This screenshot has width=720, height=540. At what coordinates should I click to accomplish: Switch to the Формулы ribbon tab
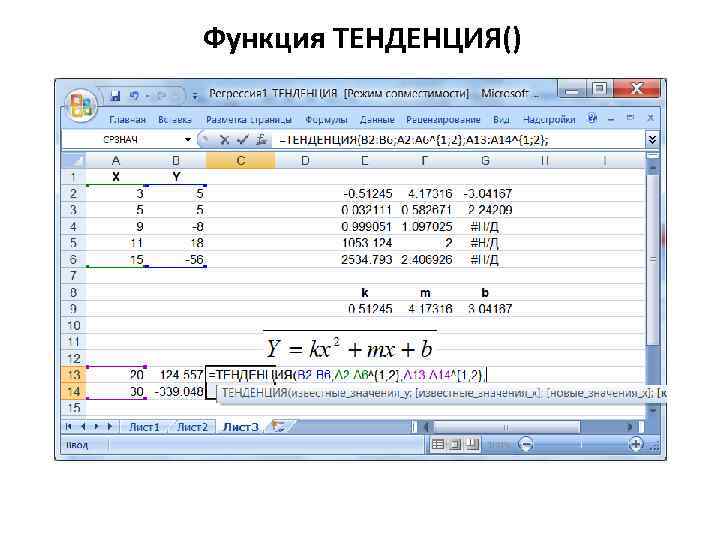click(x=326, y=120)
